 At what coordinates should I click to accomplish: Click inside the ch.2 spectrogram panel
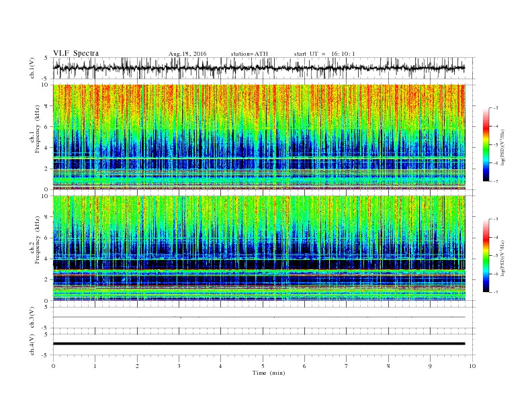[x=259, y=248]
